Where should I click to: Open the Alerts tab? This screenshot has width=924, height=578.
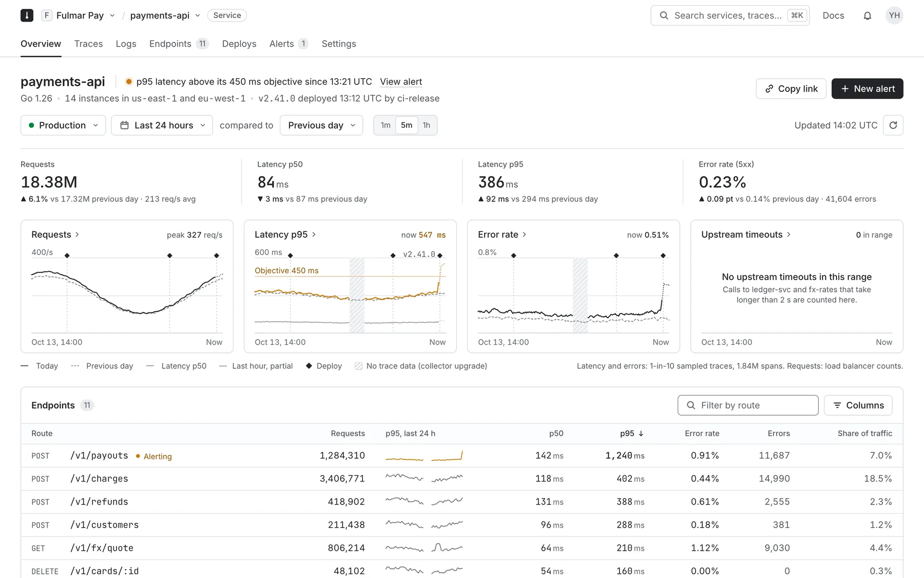(x=288, y=44)
